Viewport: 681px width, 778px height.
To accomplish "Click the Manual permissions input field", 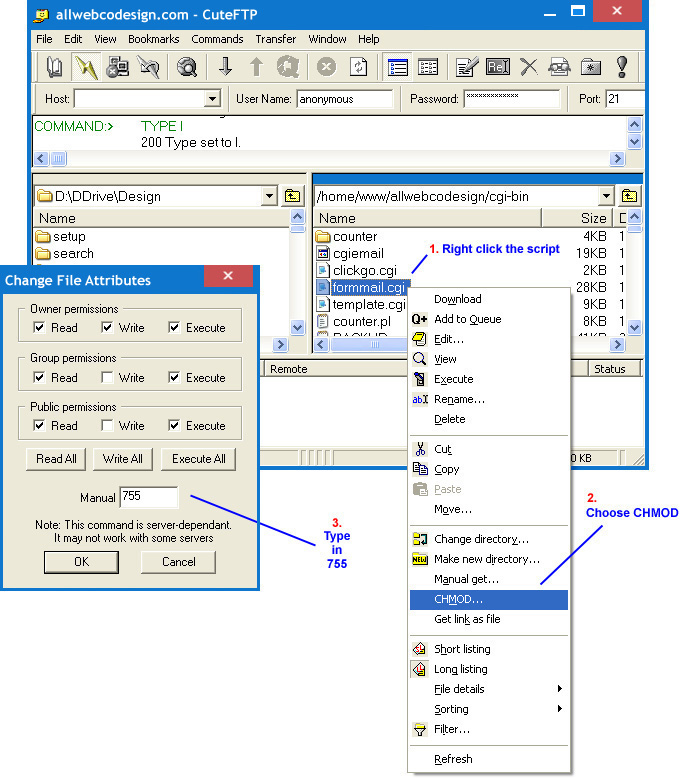I will (x=148, y=497).
